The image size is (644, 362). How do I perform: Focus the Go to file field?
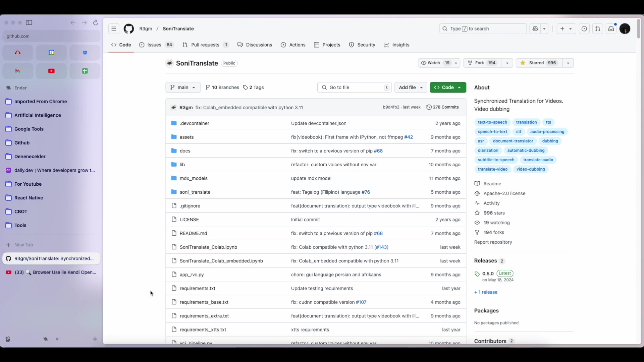point(354,87)
